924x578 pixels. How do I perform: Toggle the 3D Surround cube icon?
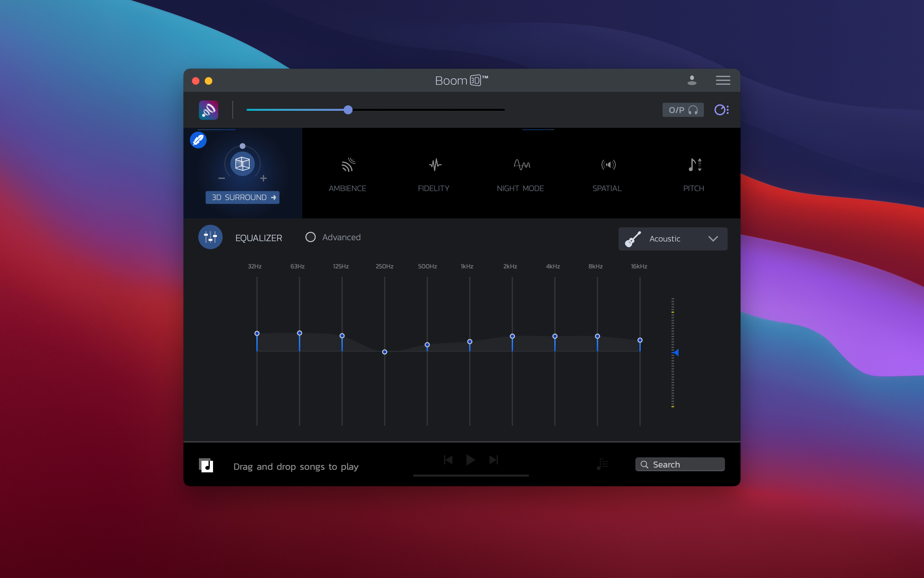(243, 164)
